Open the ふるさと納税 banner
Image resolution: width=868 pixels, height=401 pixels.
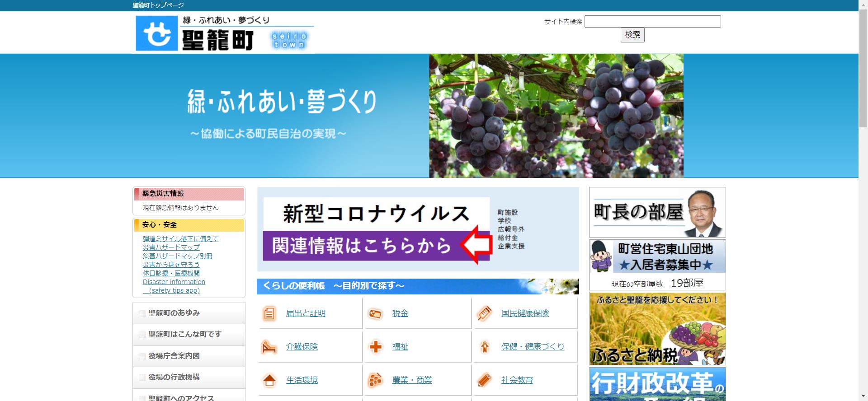point(657,329)
